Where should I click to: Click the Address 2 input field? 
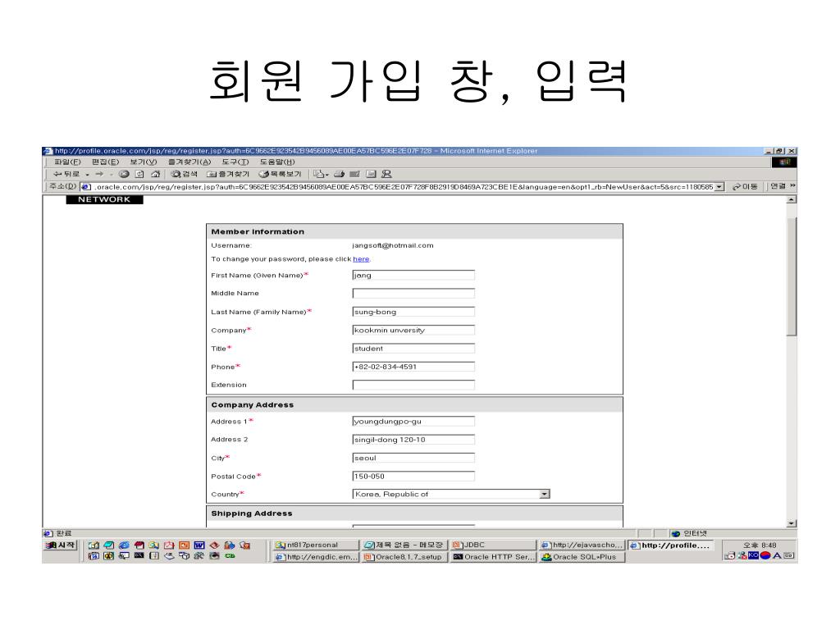coord(413,440)
